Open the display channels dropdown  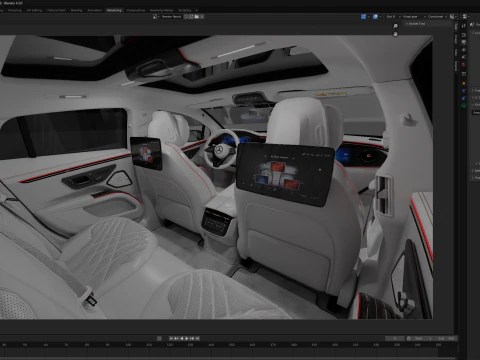(x=453, y=17)
